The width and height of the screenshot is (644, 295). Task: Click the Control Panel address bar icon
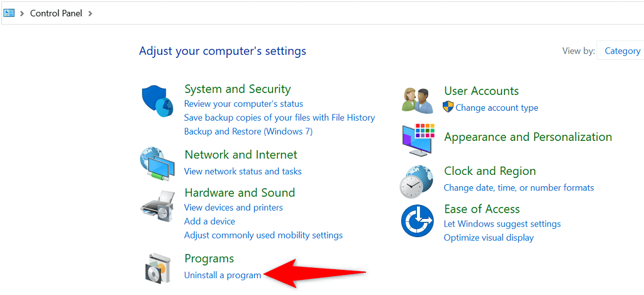point(9,13)
